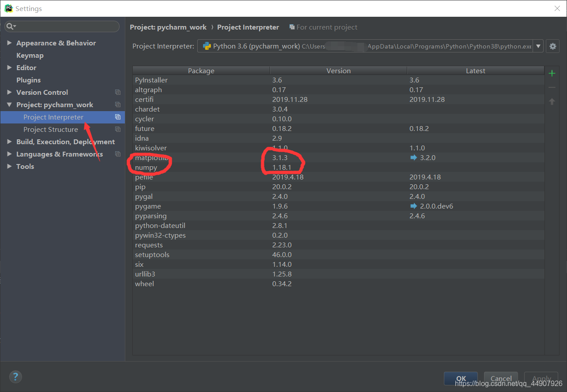Expand Appearance & Behavior section

[9, 43]
